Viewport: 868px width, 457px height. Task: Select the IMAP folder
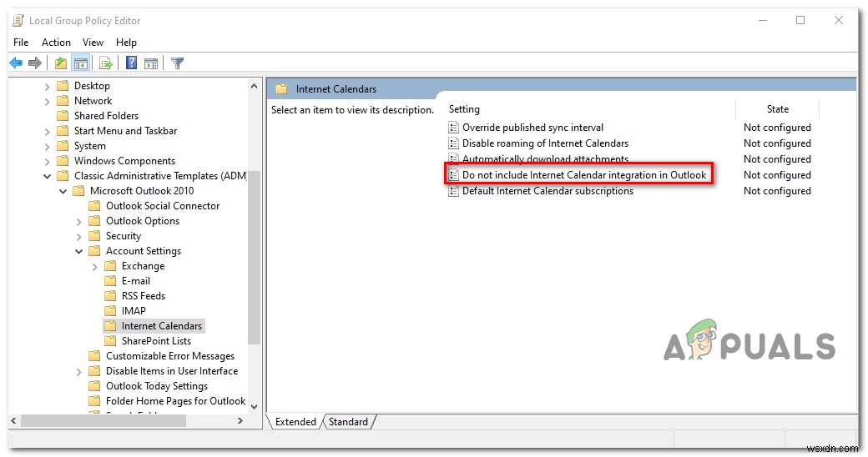[x=134, y=310]
